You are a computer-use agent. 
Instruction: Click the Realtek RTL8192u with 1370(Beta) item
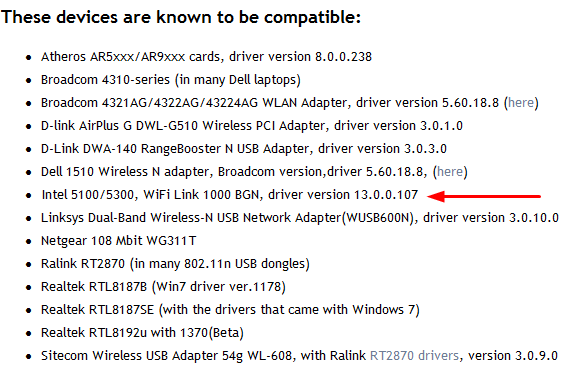(x=142, y=333)
